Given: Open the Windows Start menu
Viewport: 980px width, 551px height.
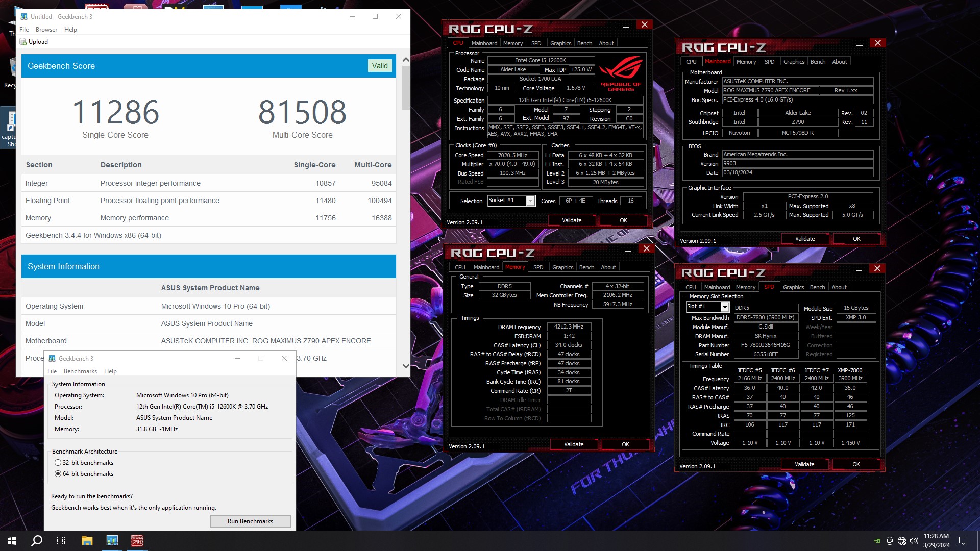Looking at the screenshot, I should click(x=12, y=541).
